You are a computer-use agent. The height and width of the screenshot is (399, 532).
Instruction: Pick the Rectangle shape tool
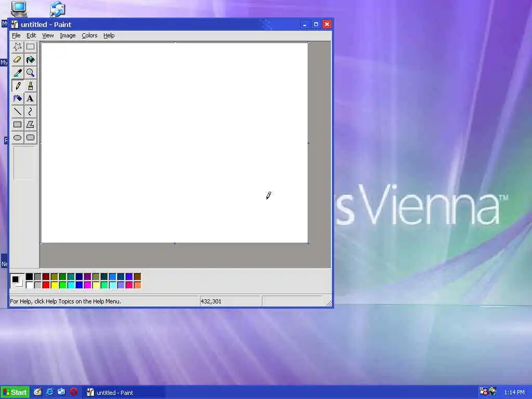click(x=17, y=125)
